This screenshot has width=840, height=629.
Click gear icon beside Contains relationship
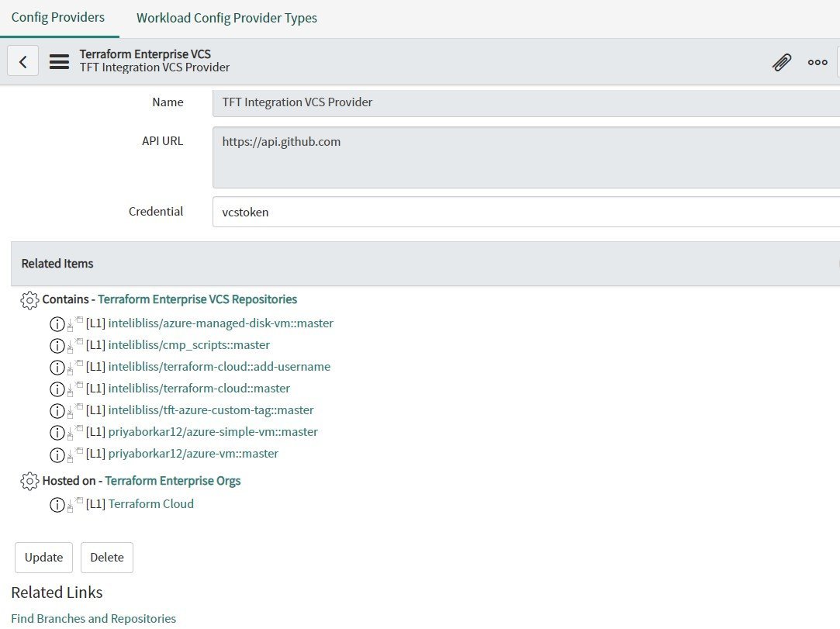29,300
